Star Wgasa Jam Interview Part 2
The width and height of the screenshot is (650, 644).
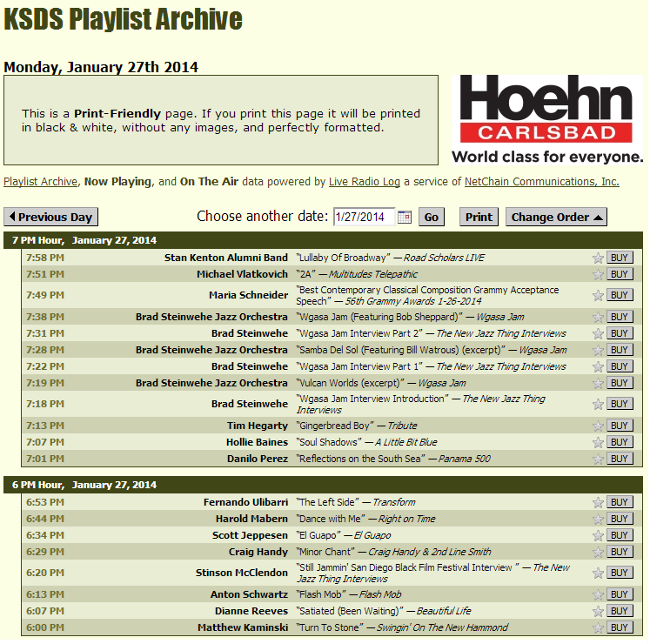coord(599,334)
